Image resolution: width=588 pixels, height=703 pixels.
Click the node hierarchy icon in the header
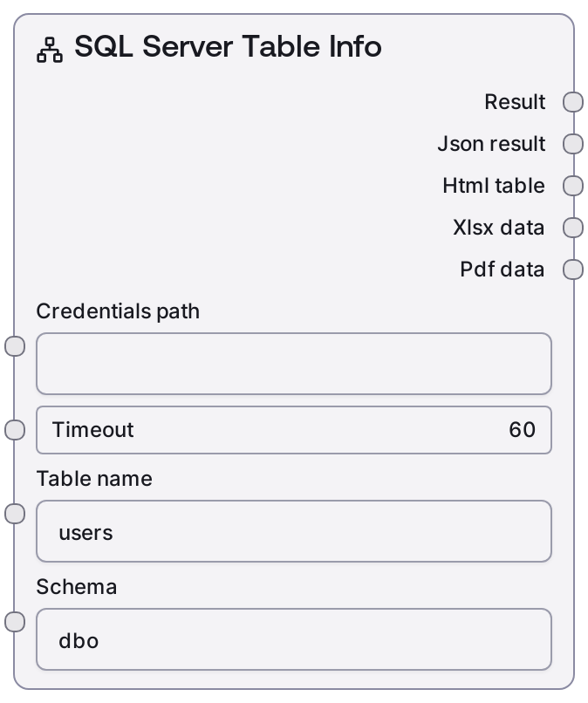[x=50, y=51]
